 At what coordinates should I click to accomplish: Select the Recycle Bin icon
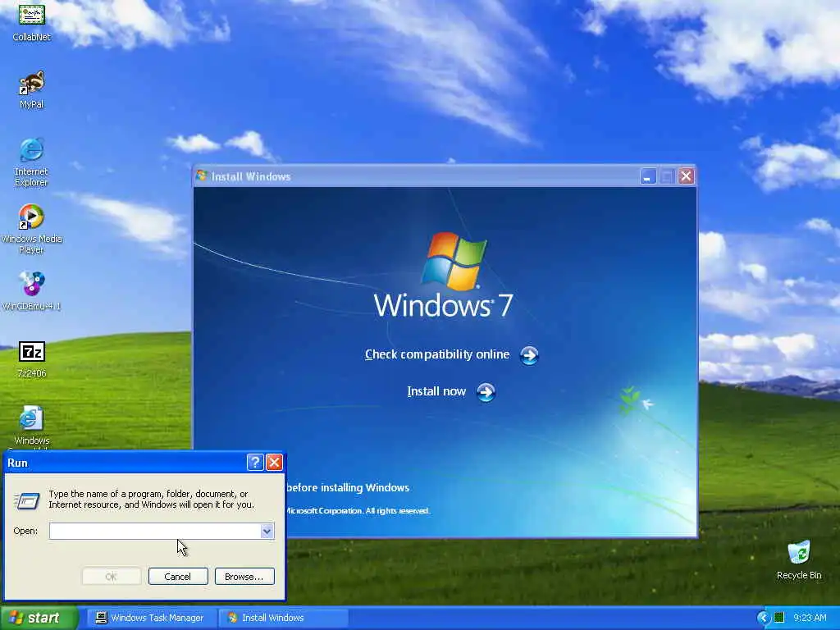click(x=799, y=559)
